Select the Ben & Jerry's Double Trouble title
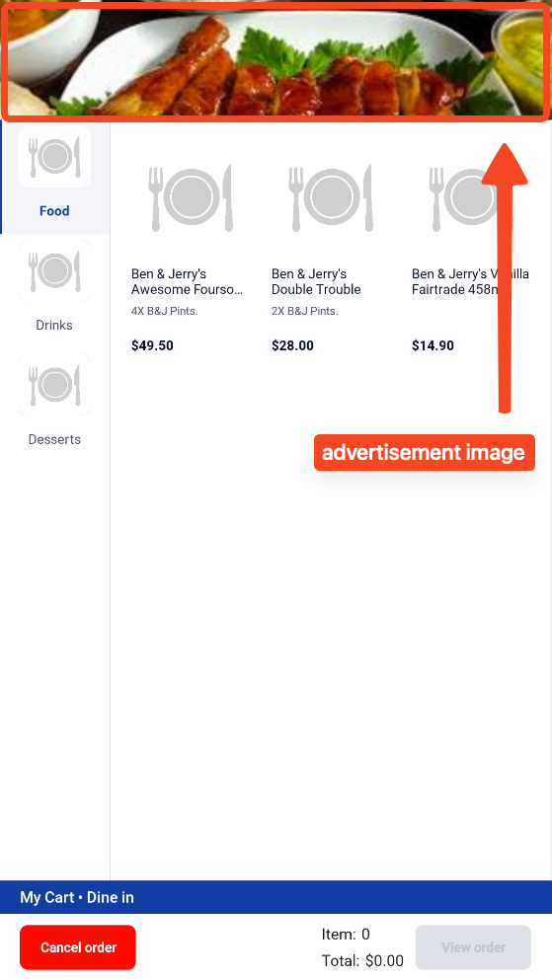The height and width of the screenshot is (980, 552). coord(316,281)
